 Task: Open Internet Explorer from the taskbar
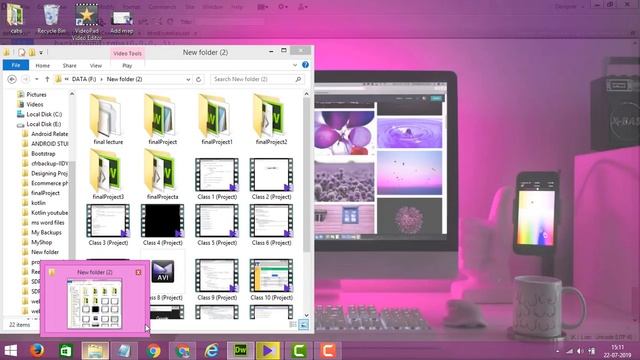pyautogui.click(x=211, y=351)
